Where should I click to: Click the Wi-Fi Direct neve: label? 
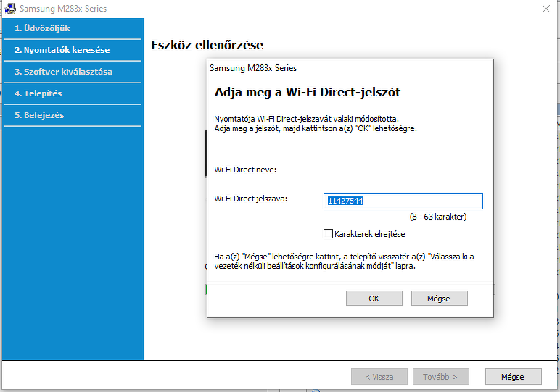tap(245, 170)
